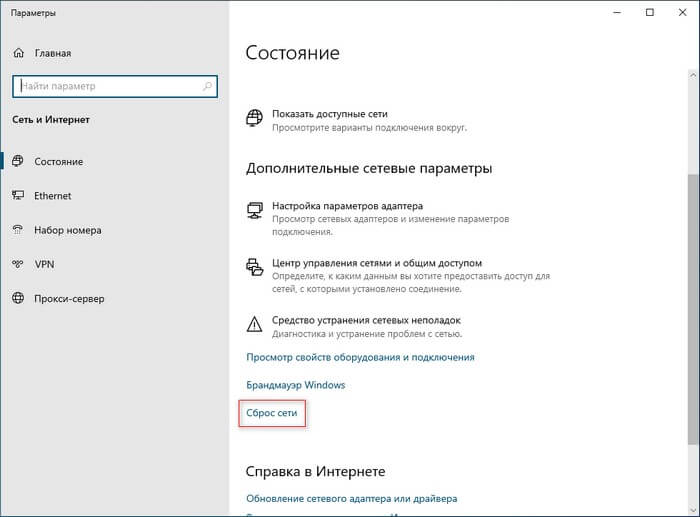This screenshot has height=517, width=700.
Task: Select Ethernet in the left navigation
Action: click(x=55, y=196)
